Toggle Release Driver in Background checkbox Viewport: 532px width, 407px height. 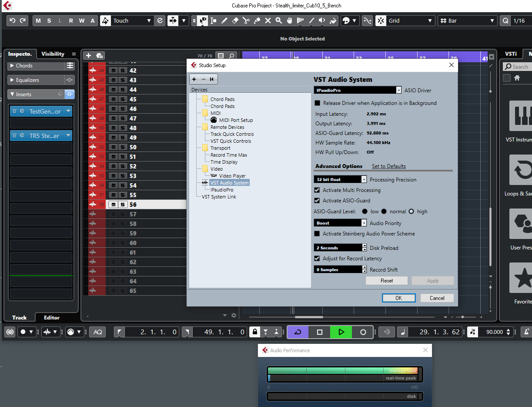tap(317, 103)
